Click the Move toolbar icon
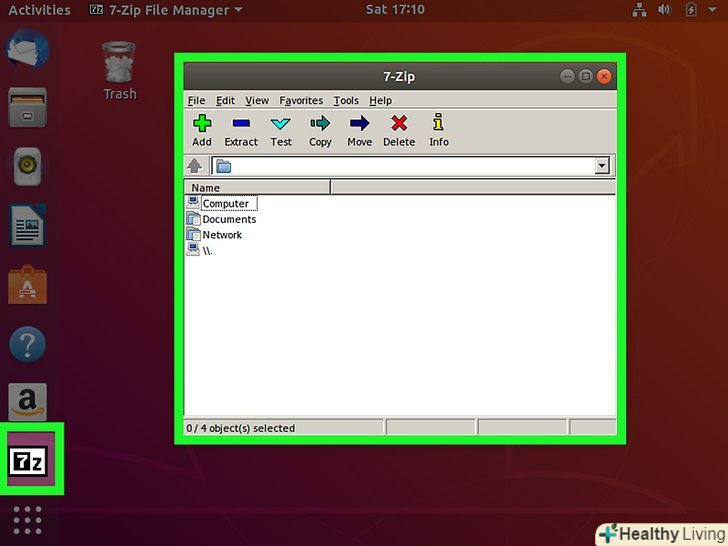The height and width of the screenshot is (546, 728). coord(359,130)
